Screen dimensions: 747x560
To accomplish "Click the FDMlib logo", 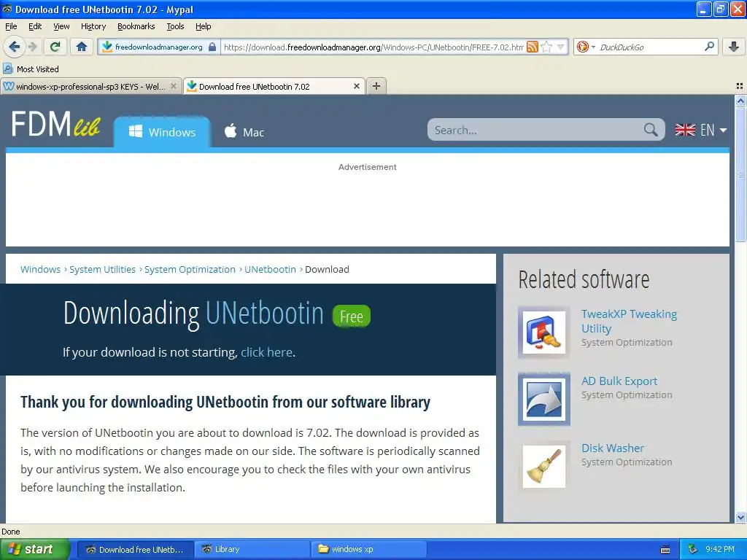I will (x=55, y=124).
